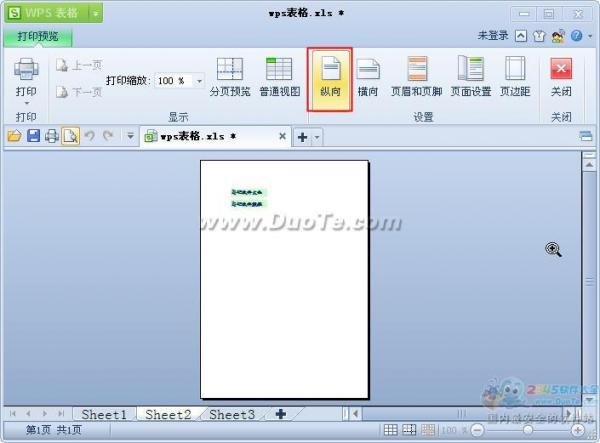This screenshot has width=600, height=443.
Task: Select page break view icon in status bar
Action: click(409, 430)
